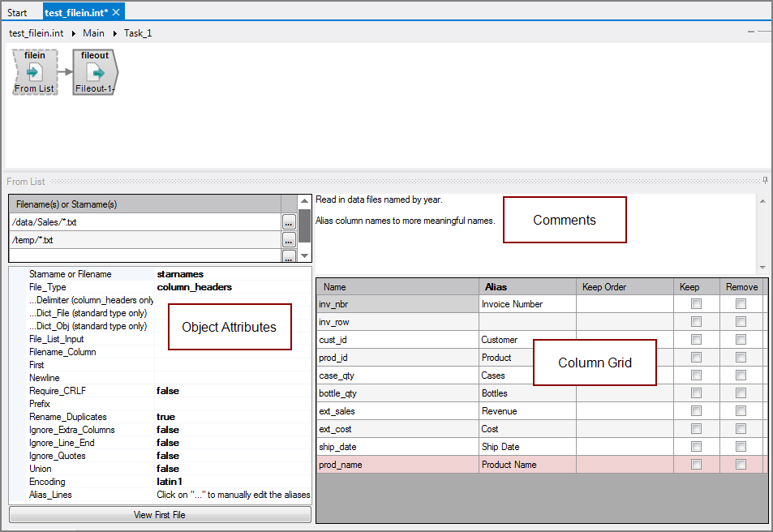
Task: Pin the From List panel
Action: 765,181
